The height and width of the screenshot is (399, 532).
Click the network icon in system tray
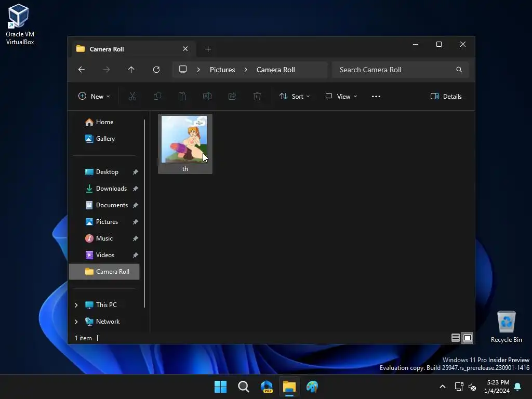coord(459,387)
